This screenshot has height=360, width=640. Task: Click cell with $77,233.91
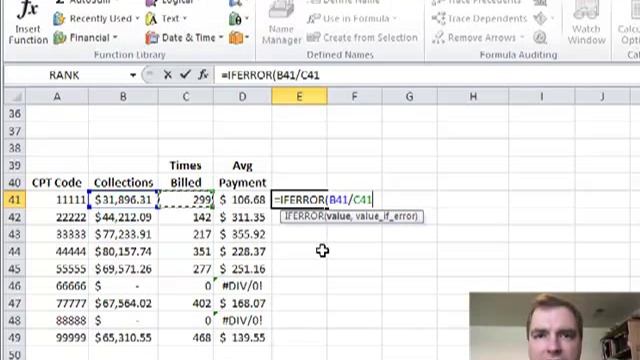click(x=123, y=234)
